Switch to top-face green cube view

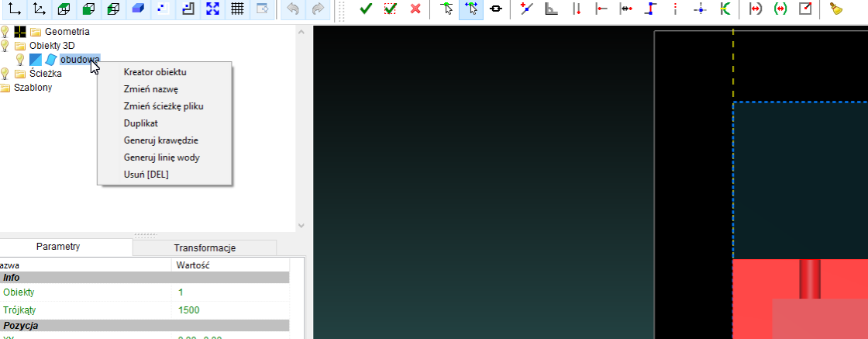click(64, 9)
